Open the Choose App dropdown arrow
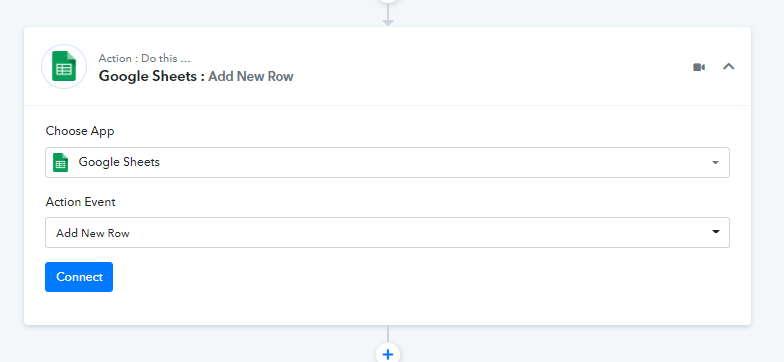 click(716, 162)
